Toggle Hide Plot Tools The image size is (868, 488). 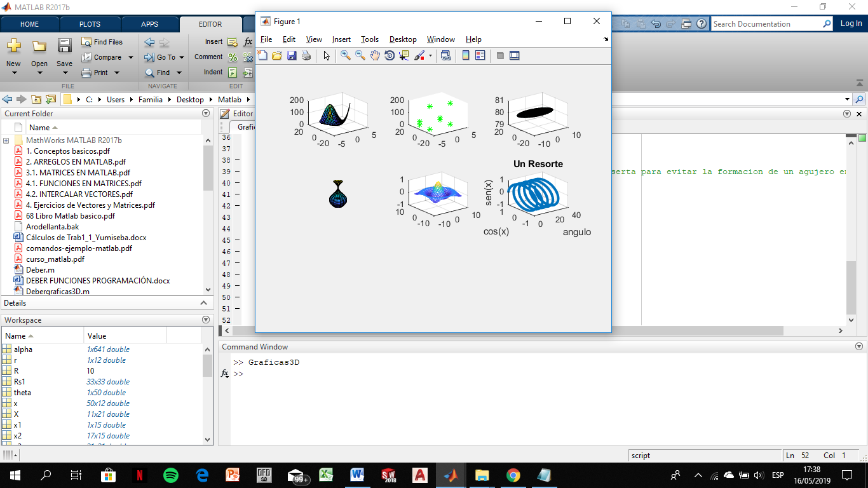coord(499,55)
